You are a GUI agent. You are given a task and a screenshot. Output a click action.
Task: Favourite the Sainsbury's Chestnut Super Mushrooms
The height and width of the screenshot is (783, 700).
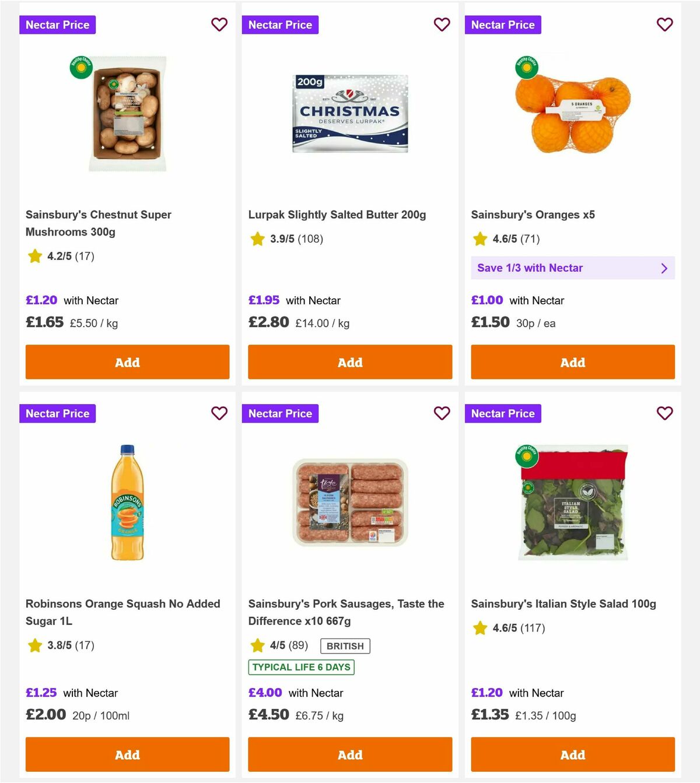click(x=219, y=24)
